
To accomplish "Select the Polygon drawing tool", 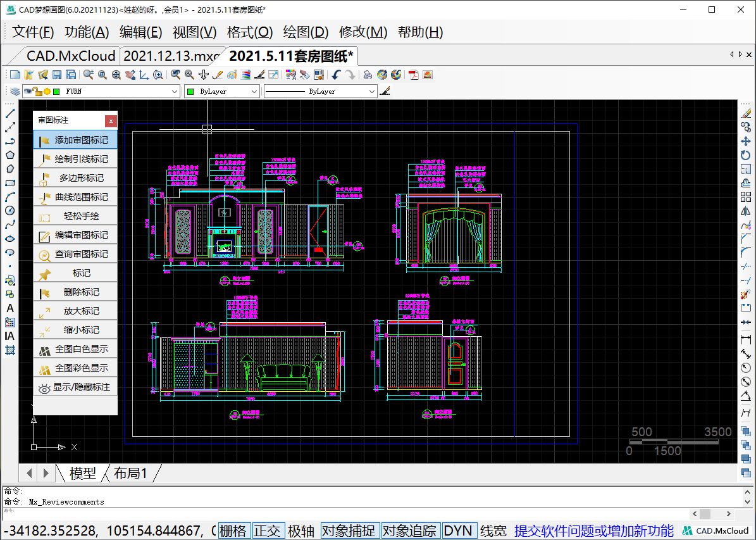I will point(9,155).
